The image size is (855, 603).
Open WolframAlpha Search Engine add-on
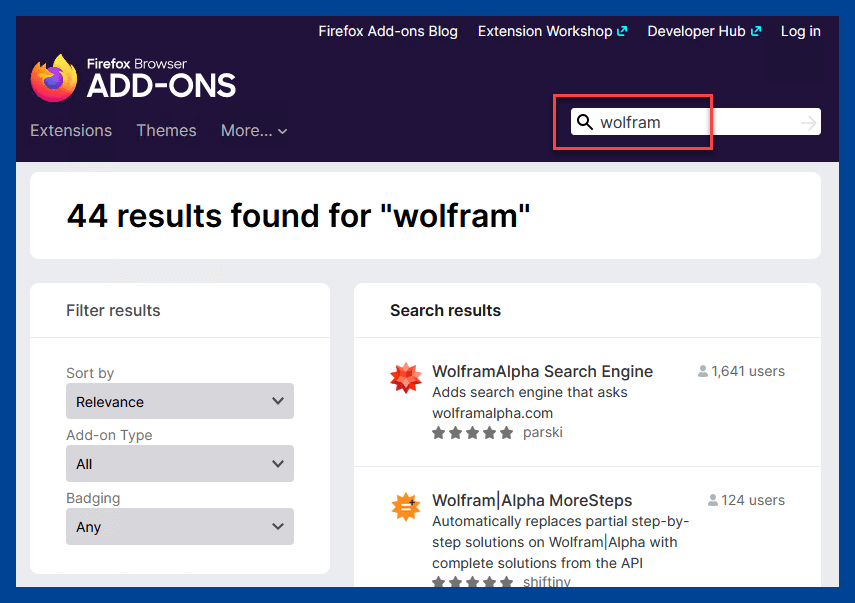[543, 371]
